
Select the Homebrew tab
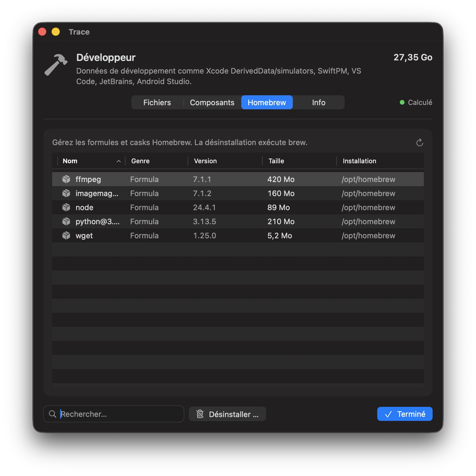(267, 102)
